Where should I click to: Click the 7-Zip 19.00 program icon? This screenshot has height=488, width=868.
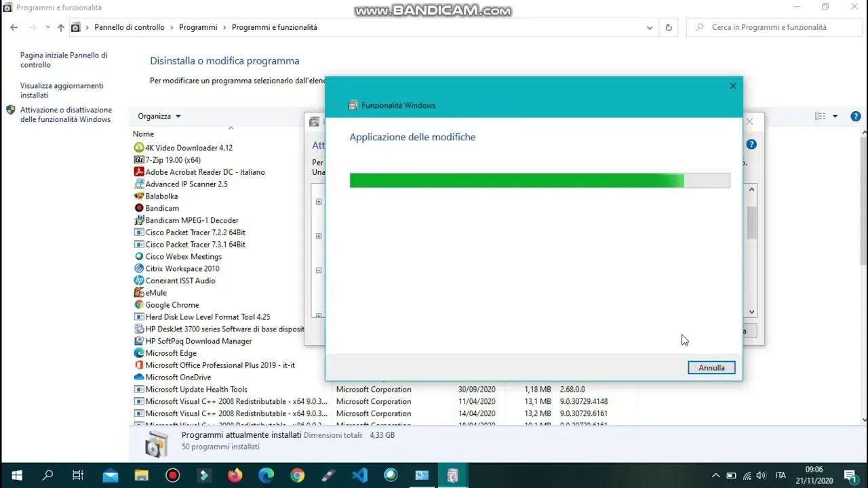[138, 159]
